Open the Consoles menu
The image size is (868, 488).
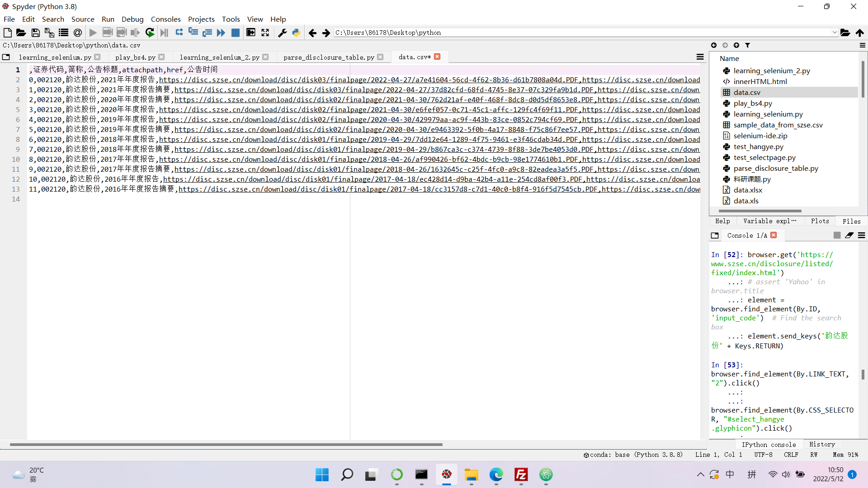[165, 19]
